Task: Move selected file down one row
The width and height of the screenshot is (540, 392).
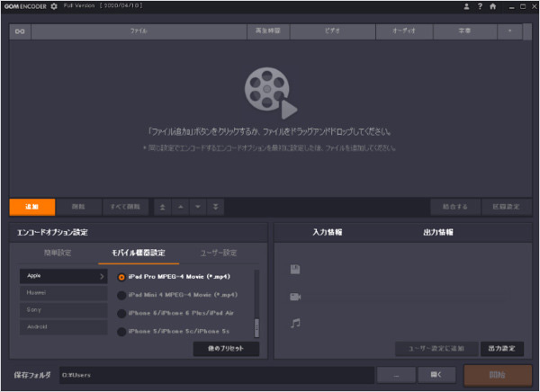Action: coord(198,207)
